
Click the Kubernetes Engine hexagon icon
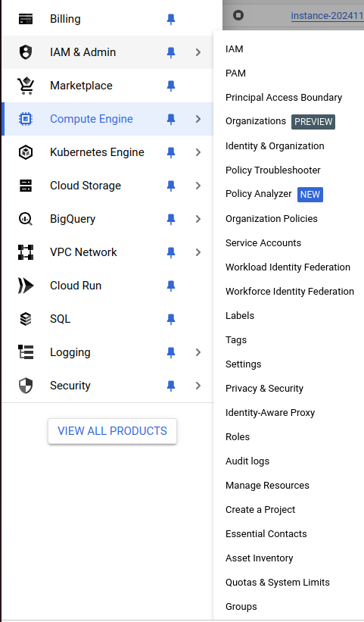coord(26,152)
